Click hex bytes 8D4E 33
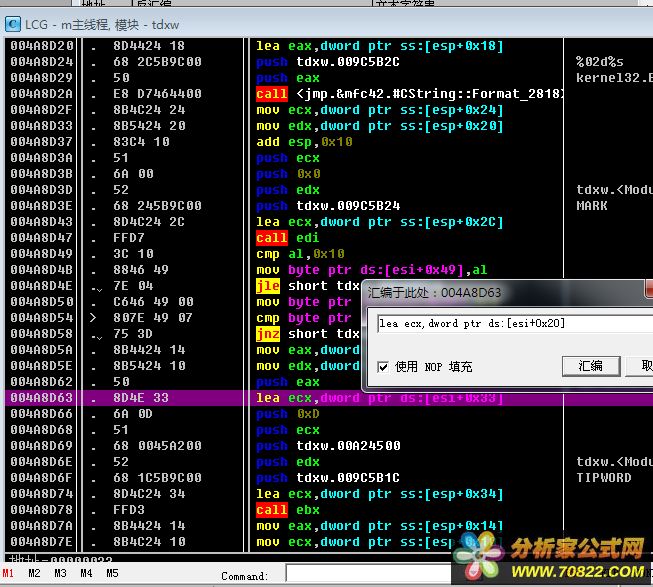 click(x=141, y=398)
